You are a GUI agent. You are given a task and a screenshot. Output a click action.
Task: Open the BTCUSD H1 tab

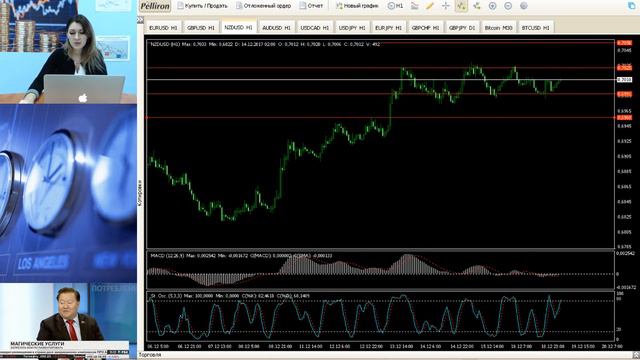click(536, 28)
